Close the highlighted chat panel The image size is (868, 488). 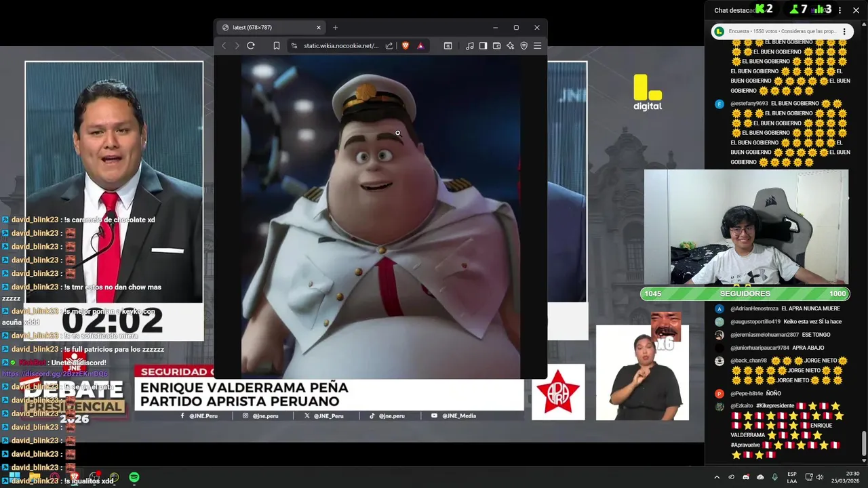click(x=856, y=10)
